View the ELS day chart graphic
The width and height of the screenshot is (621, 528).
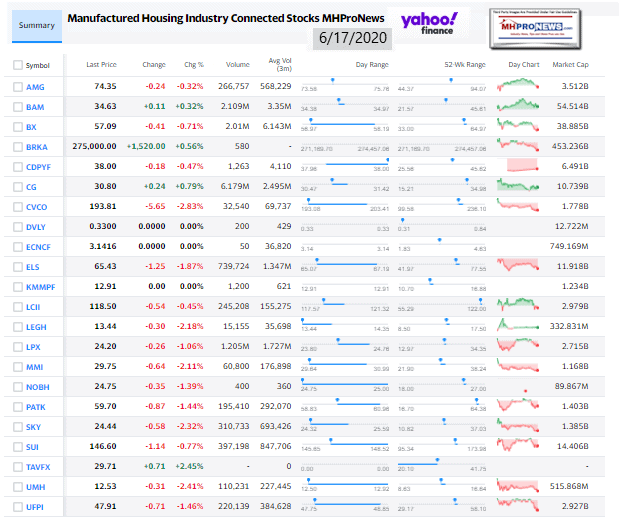[523, 265]
